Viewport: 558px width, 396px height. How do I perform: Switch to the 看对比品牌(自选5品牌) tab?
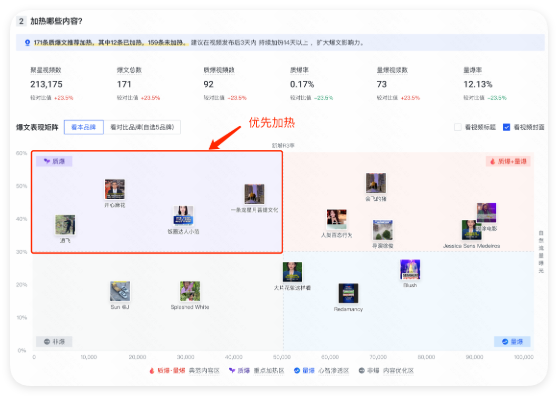pyautogui.click(x=142, y=127)
